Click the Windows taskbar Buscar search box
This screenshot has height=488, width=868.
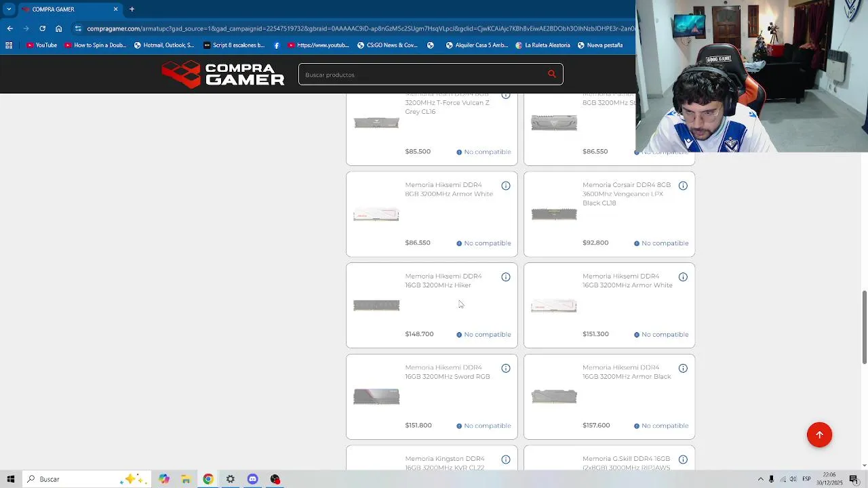click(x=86, y=479)
